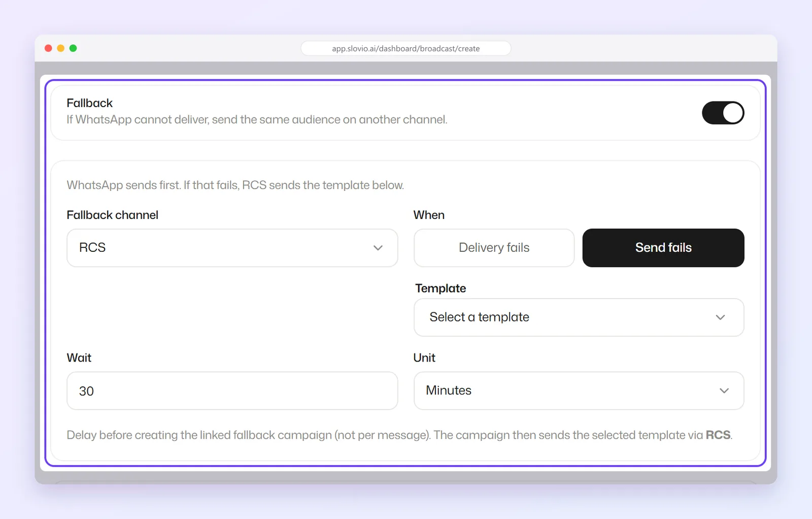812x519 pixels.
Task: Click the "WhatsApp sends first" explanation text
Action: (235, 185)
